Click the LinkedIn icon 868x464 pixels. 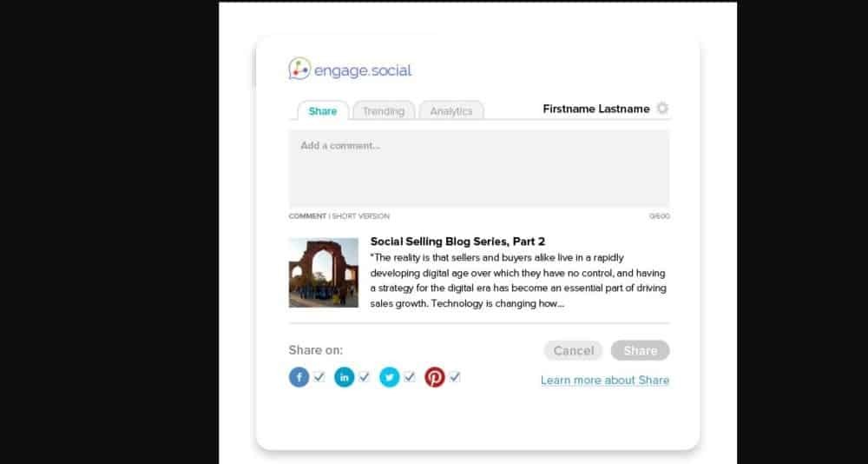tap(344, 377)
